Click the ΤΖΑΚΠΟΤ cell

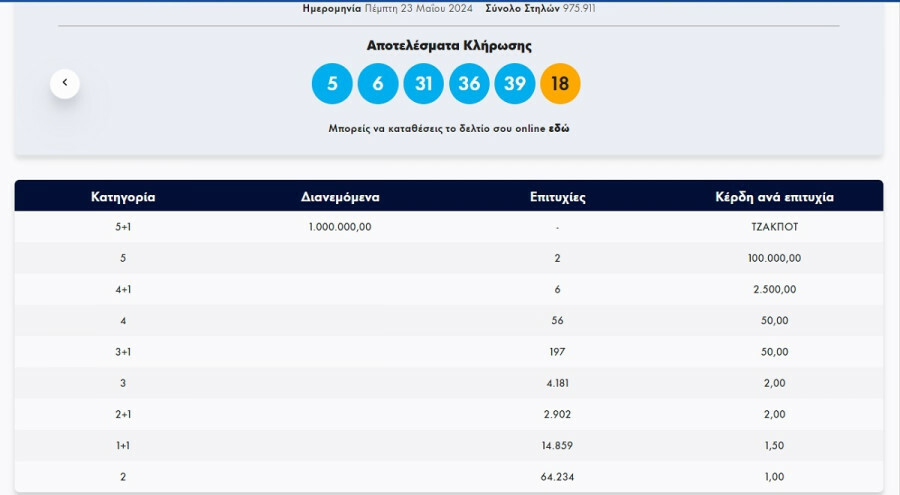(x=774, y=227)
